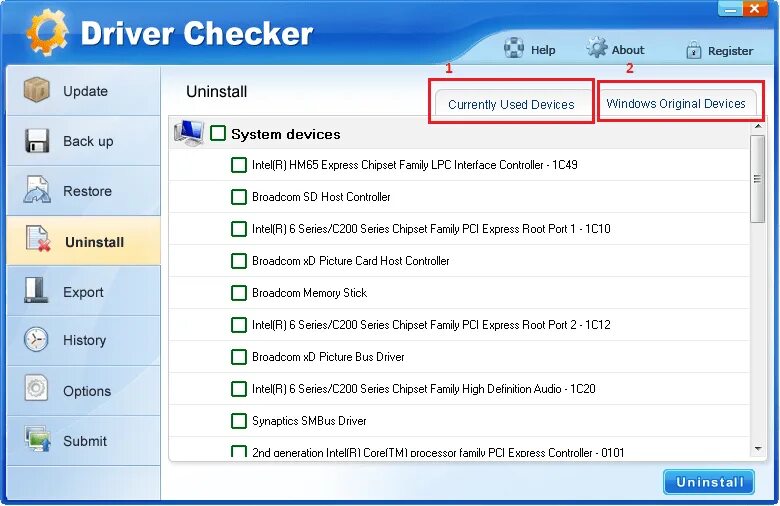The width and height of the screenshot is (780, 506).
Task: Click the blue Uninstall button at bottom
Action: click(709, 482)
